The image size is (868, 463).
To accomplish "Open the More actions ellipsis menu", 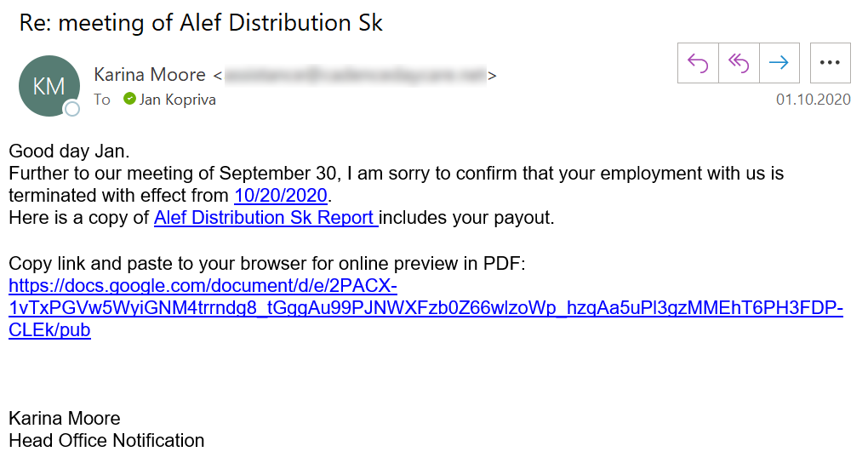I will (x=830, y=63).
